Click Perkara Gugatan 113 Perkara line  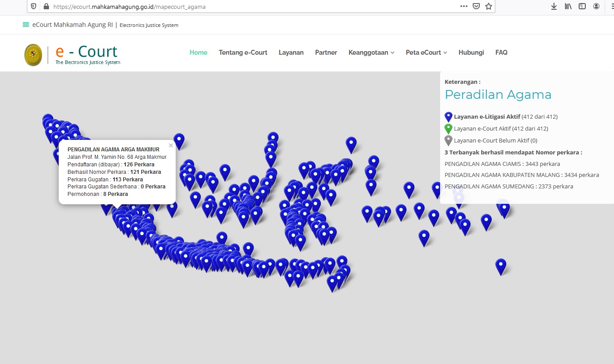click(x=105, y=180)
